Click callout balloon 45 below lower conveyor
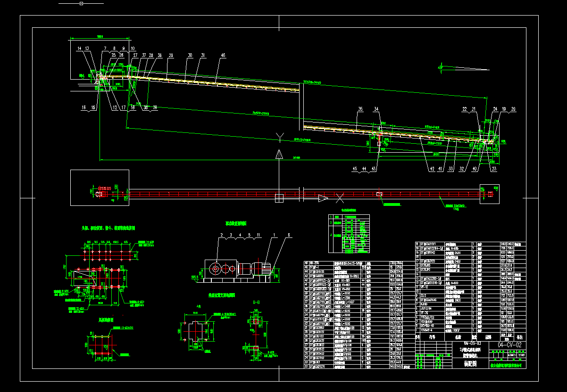Image resolution: width=567 pixels, height=392 pixels. pyautogui.click(x=355, y=168)
